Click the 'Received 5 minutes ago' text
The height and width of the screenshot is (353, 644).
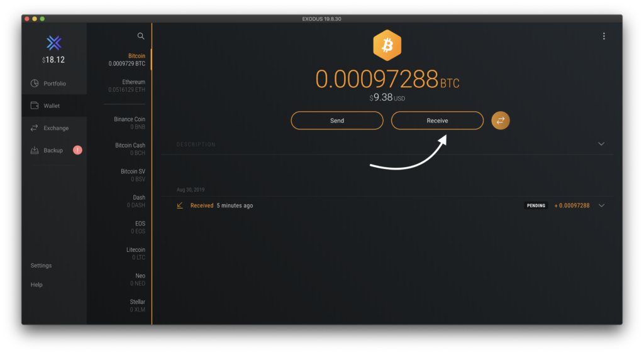point(222,205)
